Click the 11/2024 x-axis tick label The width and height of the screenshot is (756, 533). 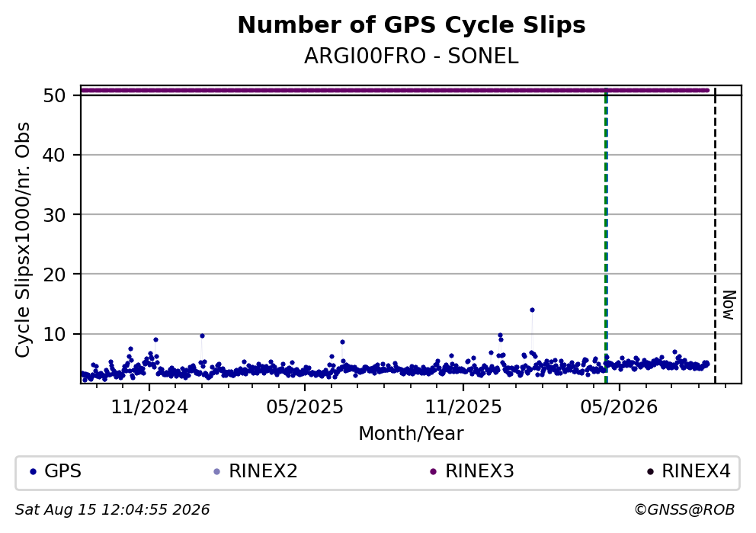pos(149,408)
